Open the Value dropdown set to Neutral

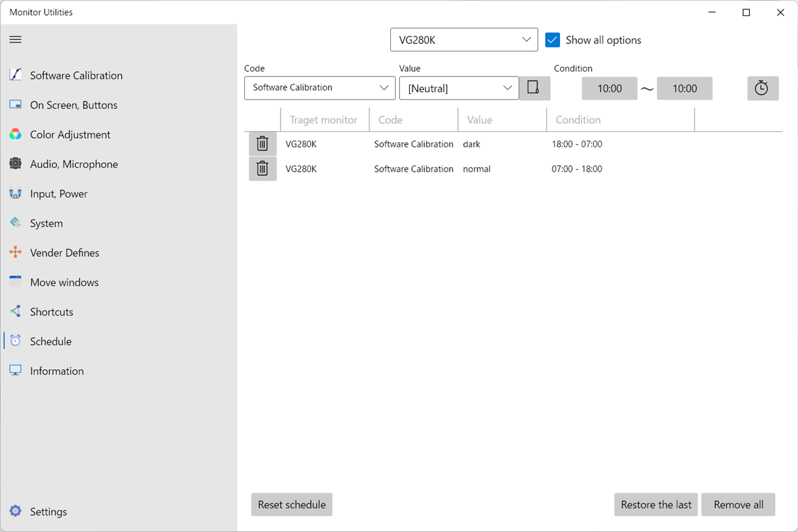point(459,88)
